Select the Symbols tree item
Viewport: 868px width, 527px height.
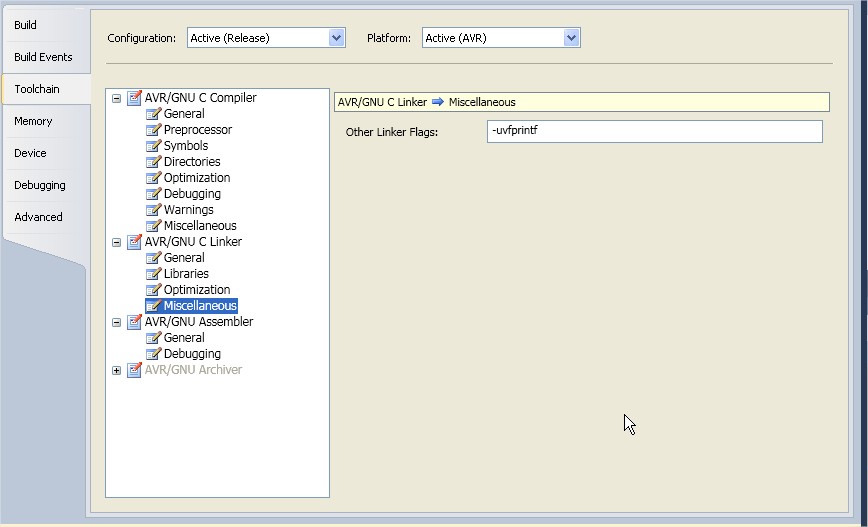pos(186,146)
